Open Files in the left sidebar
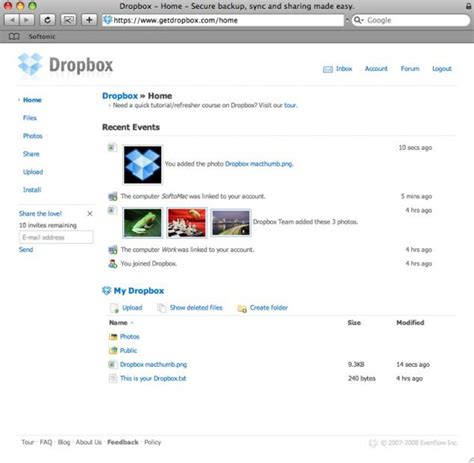 pos(30,118)
